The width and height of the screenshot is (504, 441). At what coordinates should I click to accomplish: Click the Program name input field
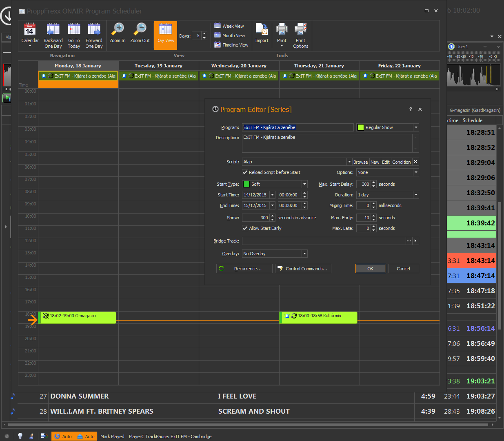point(298,127)
